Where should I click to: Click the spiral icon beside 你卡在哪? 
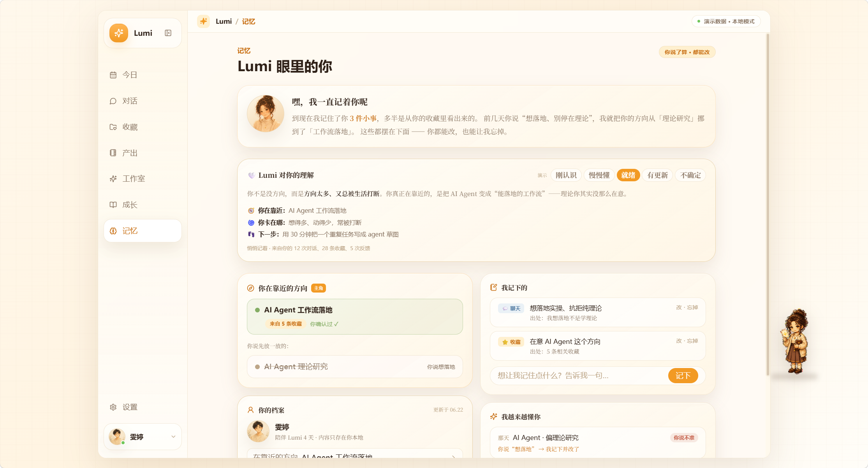(251, 223)
